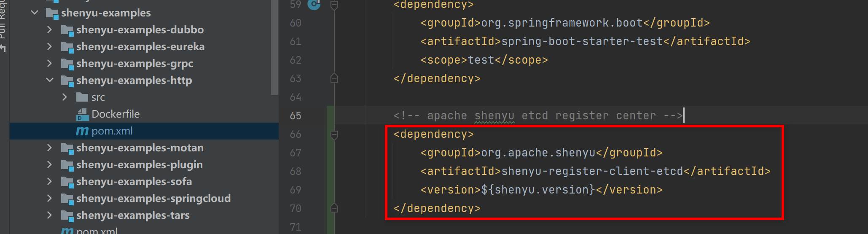Expand the src folder chevron
Image resolution: width=868 pixels, height=234 pixels.
point(64,97)
